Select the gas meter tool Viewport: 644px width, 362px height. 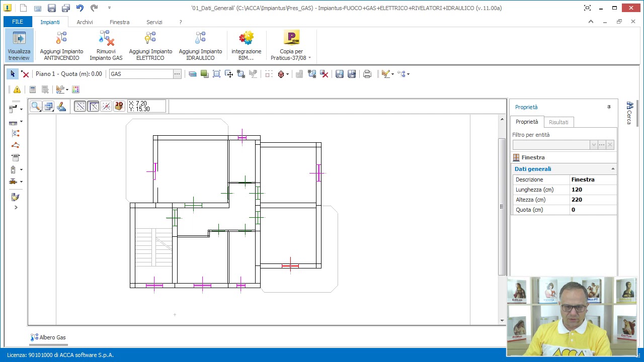15,157
